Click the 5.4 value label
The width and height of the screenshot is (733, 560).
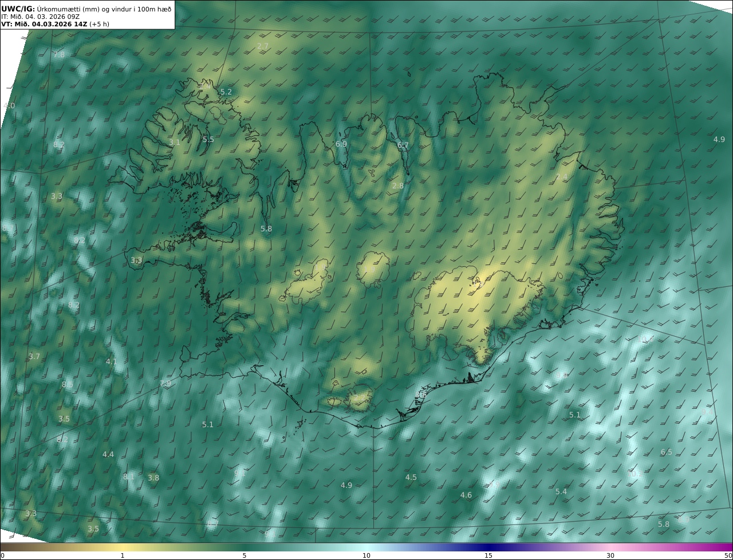click(561, 491)
